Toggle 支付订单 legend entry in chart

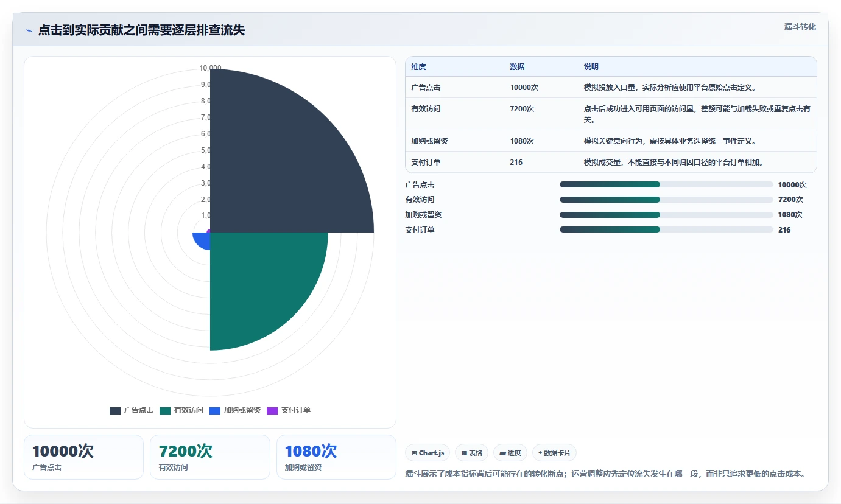289,411
